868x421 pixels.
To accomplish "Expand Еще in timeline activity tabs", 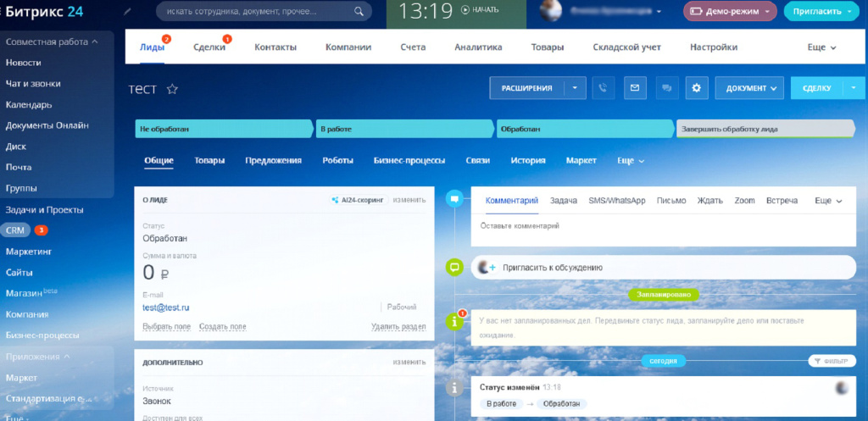I will click(828, 201).
